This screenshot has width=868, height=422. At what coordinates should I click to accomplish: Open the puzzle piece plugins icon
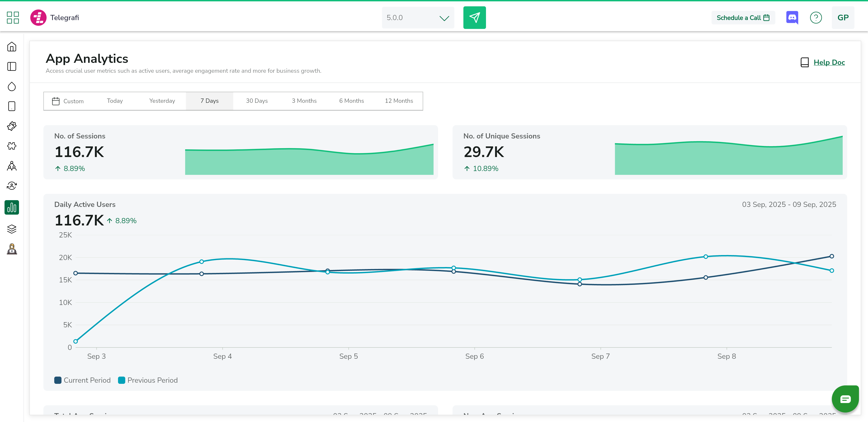(12, 146)
